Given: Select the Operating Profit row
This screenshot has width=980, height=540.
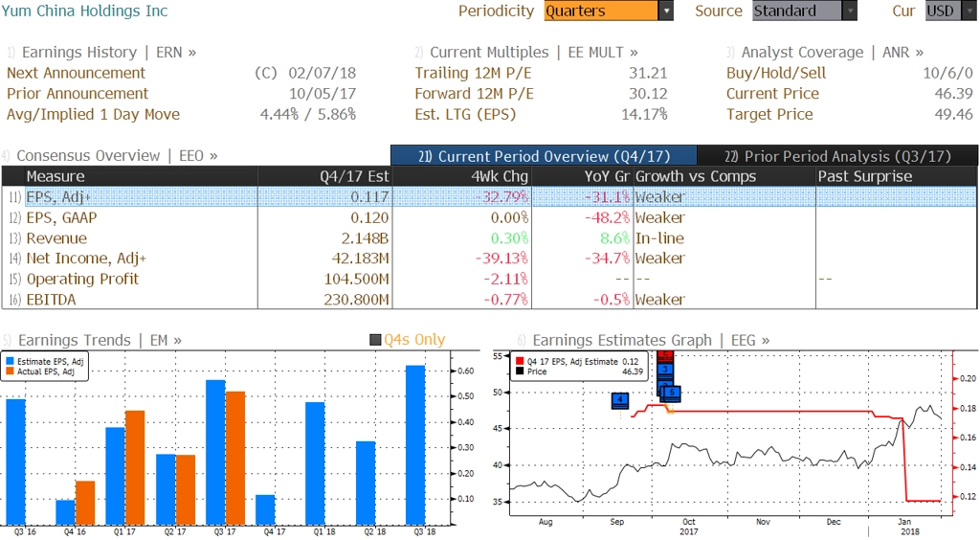Looking at the screenshot, I should point(489,279).
